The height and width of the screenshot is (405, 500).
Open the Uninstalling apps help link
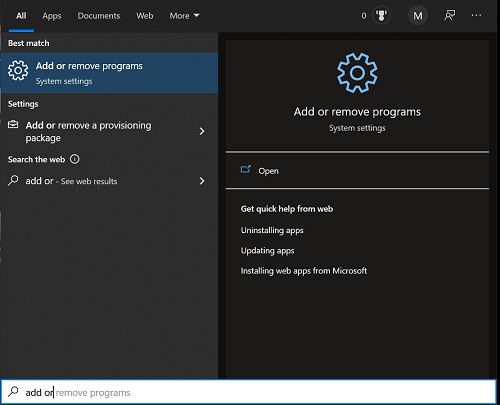[x=272, y=230]
